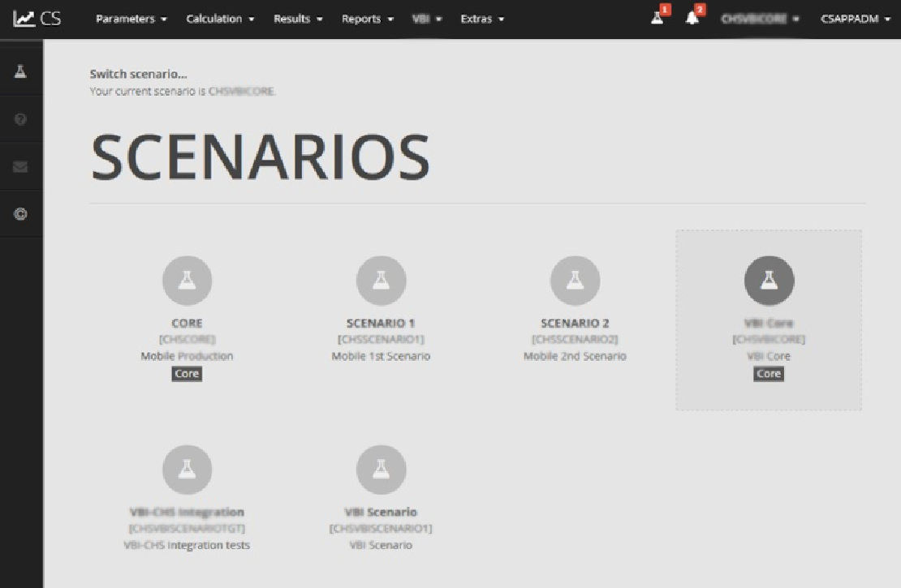Open the Parameters dropdown menu
This screenshot has height=588, width=901.
tap(131, 19)
